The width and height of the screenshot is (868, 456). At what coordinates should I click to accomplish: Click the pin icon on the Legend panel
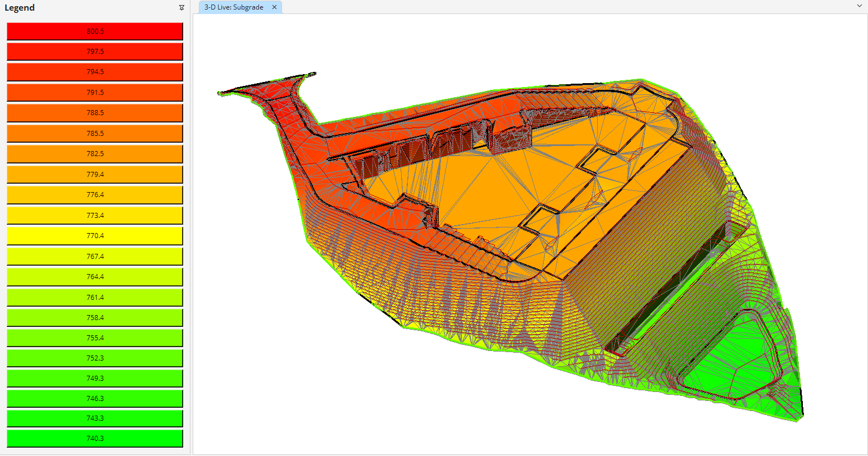click(181, 8)
